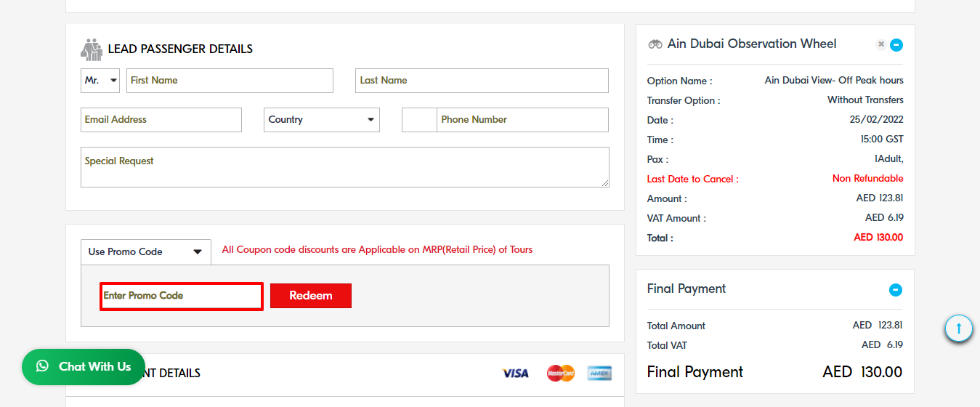Image resolution: width=980 pixels, height=407 pixels.
Task: Collapse the Final Payment panel
Action: click(x=896, y=290)
